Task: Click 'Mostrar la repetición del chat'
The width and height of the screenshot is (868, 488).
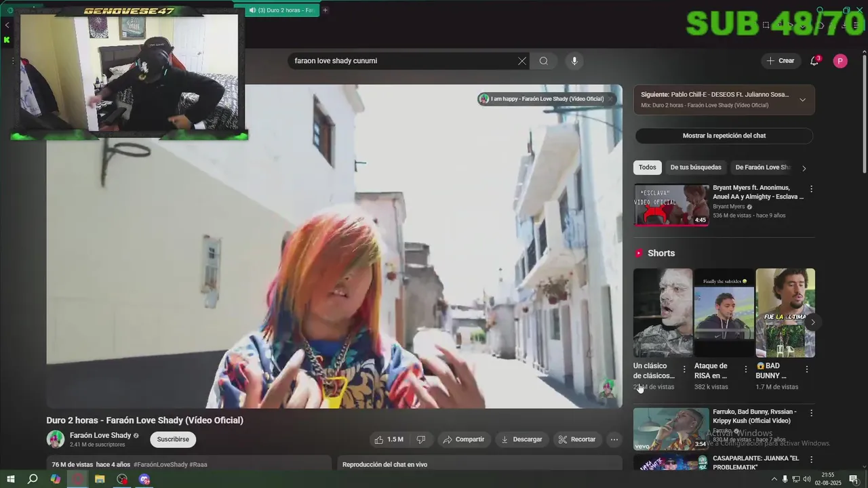Action: [x=724, y=136]
